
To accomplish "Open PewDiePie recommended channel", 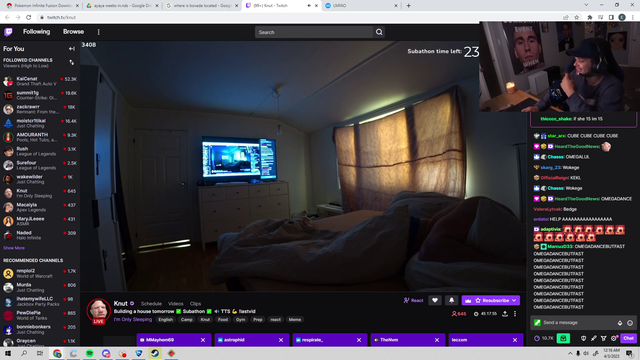I will (x=40, y=316).
